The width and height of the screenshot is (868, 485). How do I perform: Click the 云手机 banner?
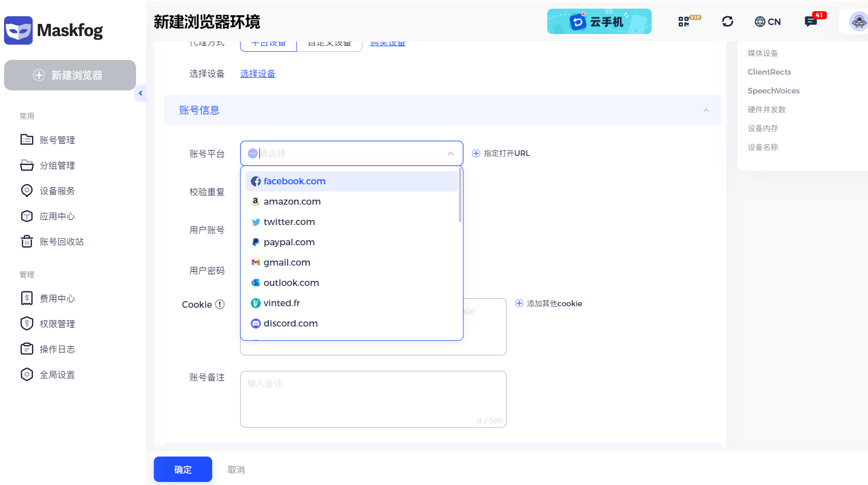pos(599,21)
